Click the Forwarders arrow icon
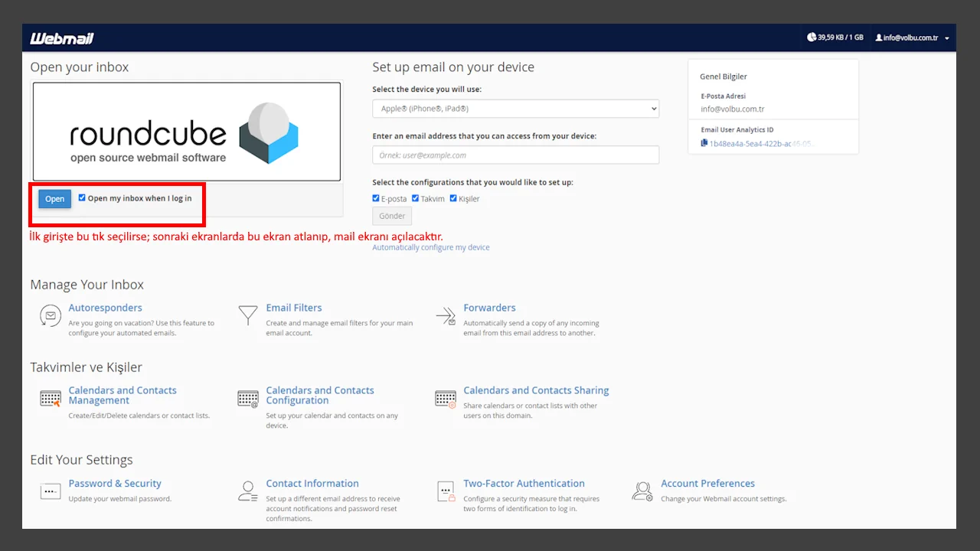 point(445,315)
